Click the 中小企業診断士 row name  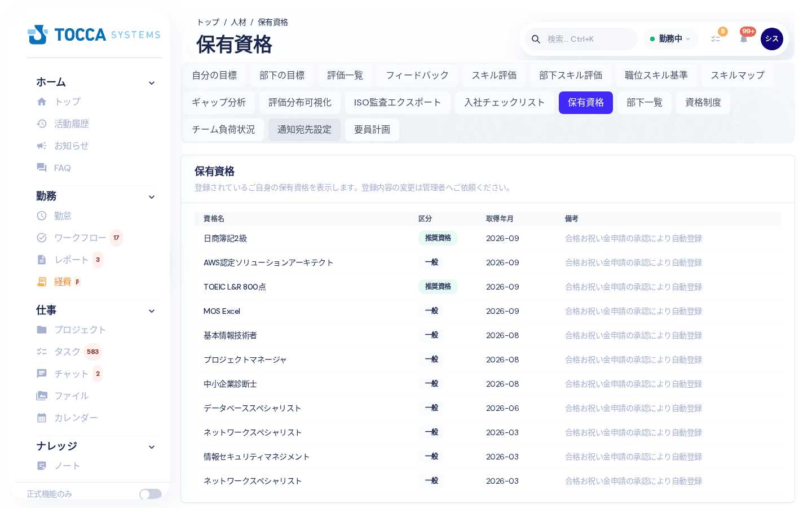pos(230,384)
